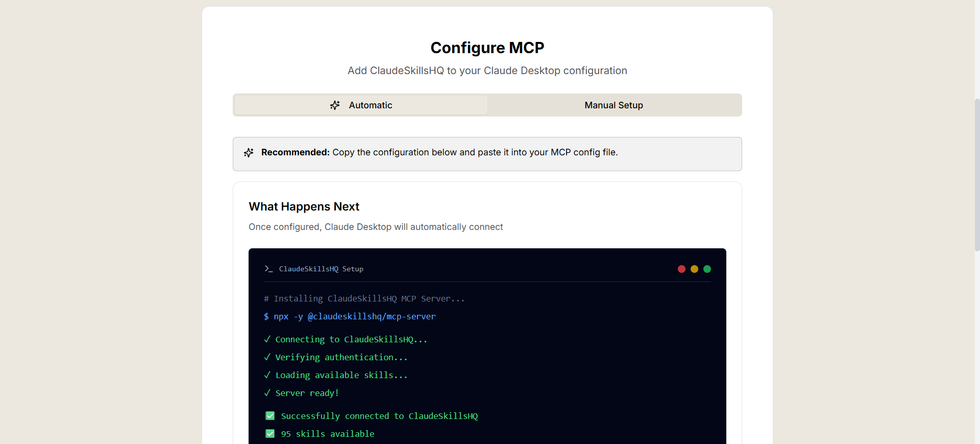
Task: Click the green check box beside 95 skills available
Action: click(x=270, y=434)
